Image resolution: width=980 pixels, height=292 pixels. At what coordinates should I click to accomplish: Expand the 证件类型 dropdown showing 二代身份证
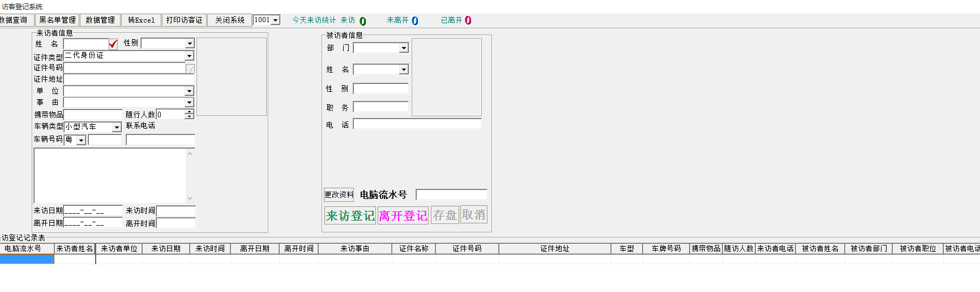point(189,56)
